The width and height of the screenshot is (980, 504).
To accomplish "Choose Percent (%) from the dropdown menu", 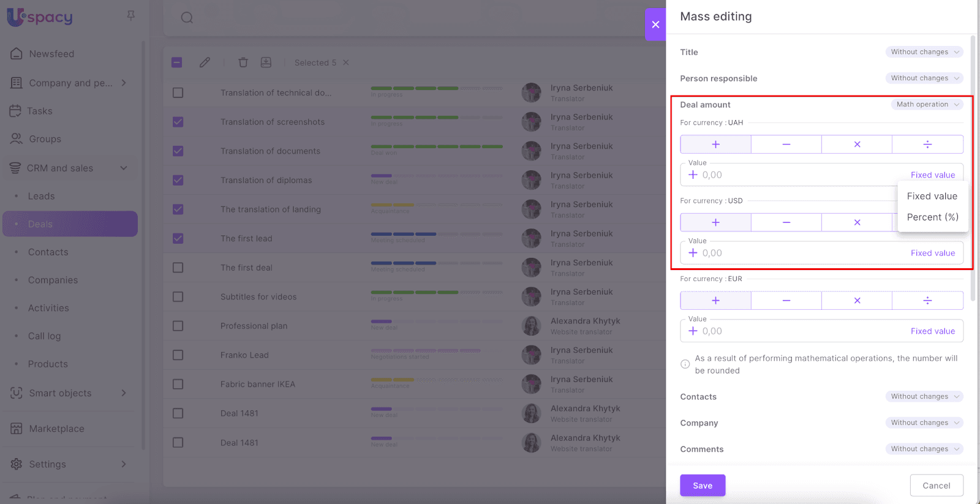I will (932, 217).
